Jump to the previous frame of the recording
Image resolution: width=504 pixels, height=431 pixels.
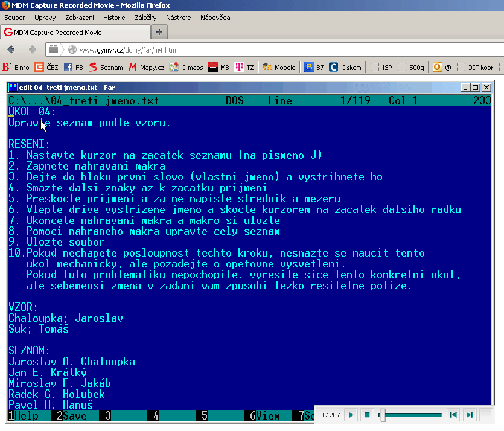click(x=451, y=415)
